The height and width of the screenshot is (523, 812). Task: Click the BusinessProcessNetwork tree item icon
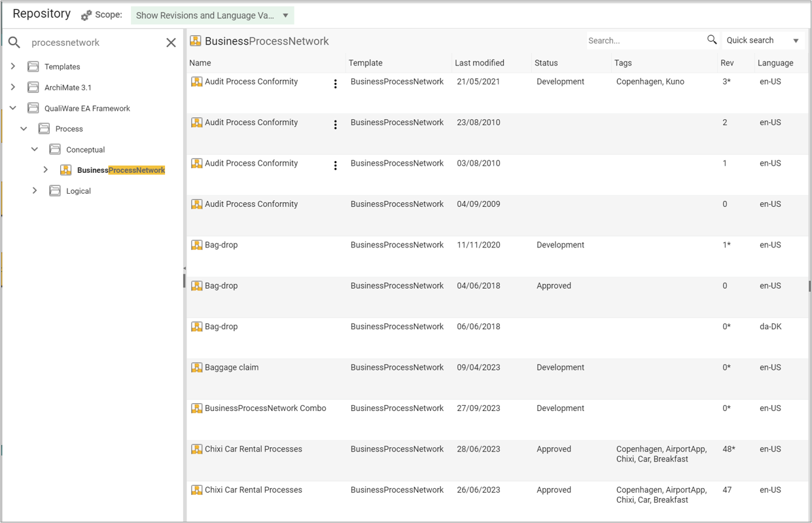(65, 170)
